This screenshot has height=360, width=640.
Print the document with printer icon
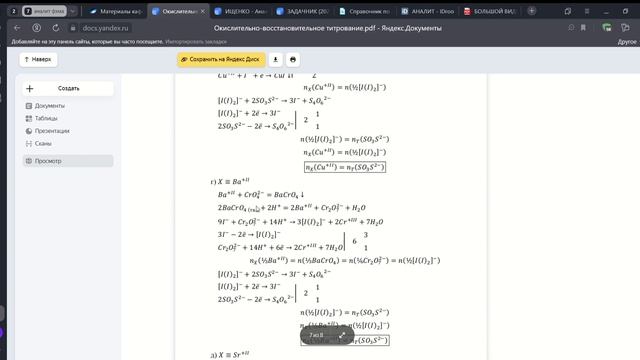(x=293, y=60)
